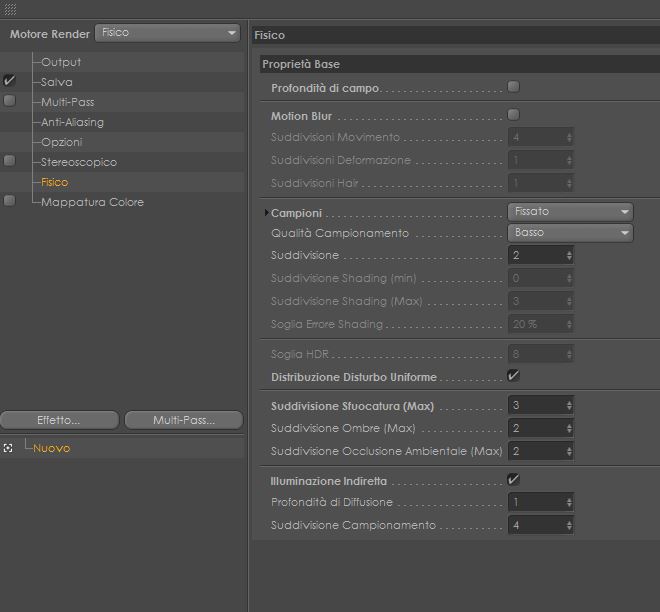The image size is (660, 612).
Task: Click the Suddivisione Sfuocatura (Max) value field
Action: point(536,406)
